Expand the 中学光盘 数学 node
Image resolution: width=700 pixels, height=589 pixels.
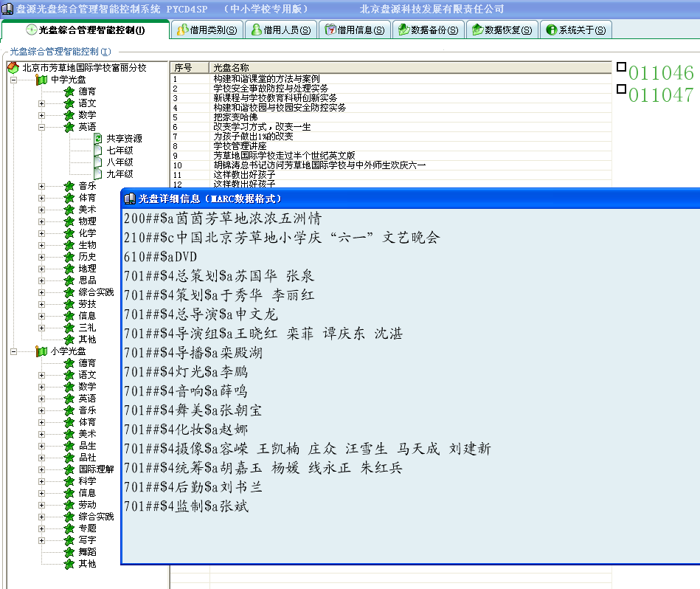tap(41, 115)
